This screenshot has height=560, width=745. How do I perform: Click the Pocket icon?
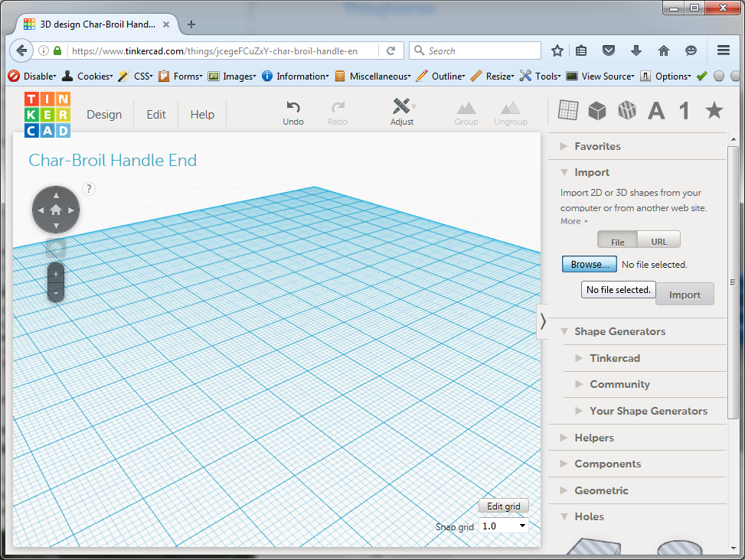coord(609,50)
